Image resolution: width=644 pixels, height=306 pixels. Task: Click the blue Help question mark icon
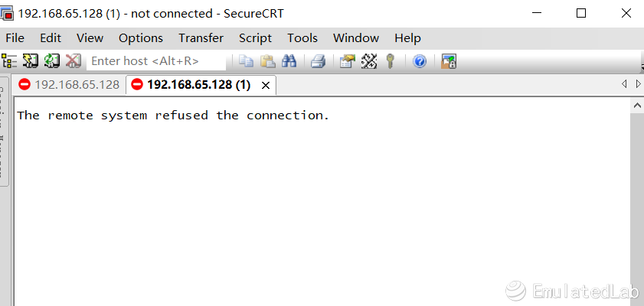pyautogui.click(x=420, y=61)
